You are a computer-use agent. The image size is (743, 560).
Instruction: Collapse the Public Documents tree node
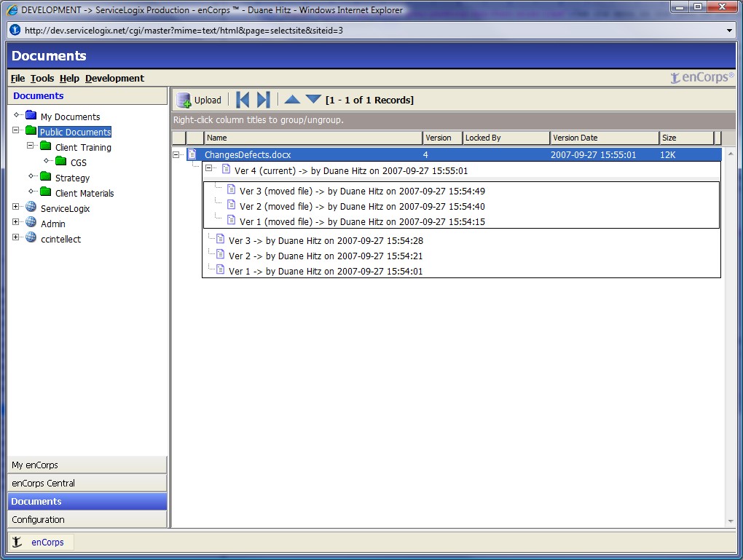15,130
